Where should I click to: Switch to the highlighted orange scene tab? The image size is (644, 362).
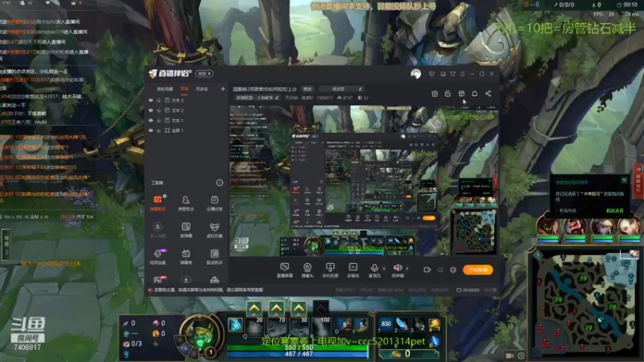[185, 88]
